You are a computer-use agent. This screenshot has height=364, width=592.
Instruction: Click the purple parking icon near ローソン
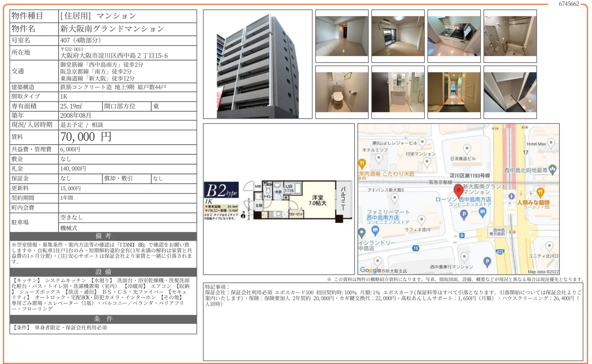coord(464,214)
